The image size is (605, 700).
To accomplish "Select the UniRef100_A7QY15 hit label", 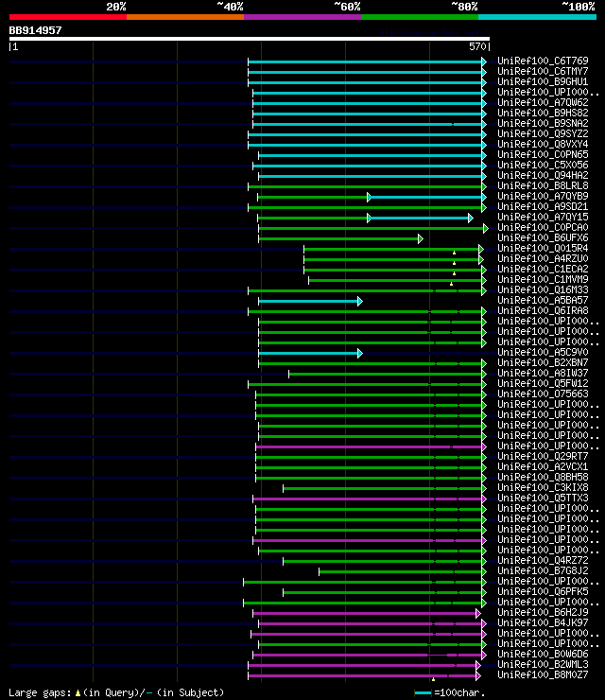I will click(x=543, y=217).
